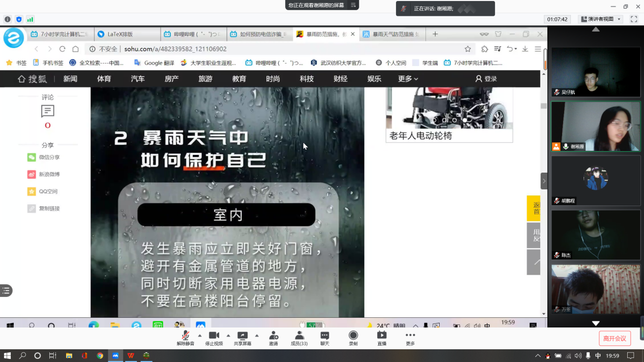Start recording with the 录制 icon
Screen dimensions: 644x362
(x=353, y=336)
